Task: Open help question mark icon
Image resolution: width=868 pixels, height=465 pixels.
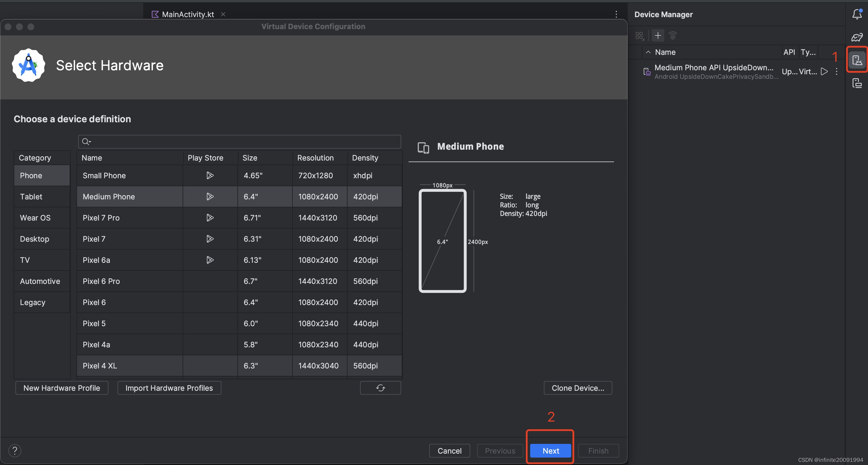Action: [15, 450]
